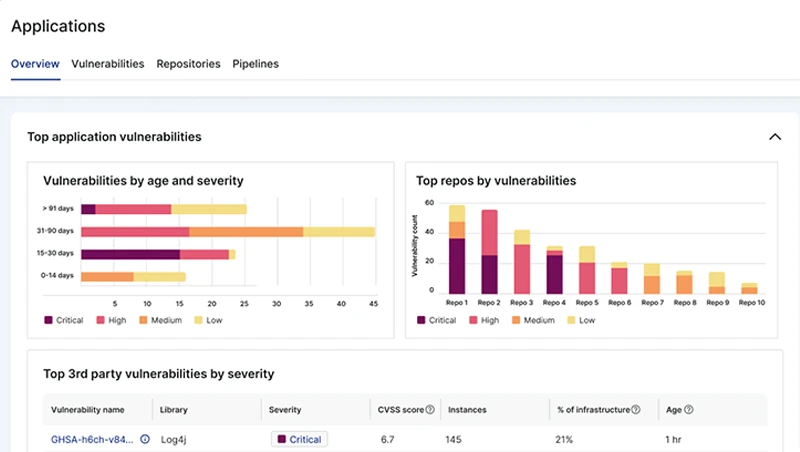The width and height of the screenshot is (800, 452).
Task: Click the Age column help icon
Action: tap(689, 410)
